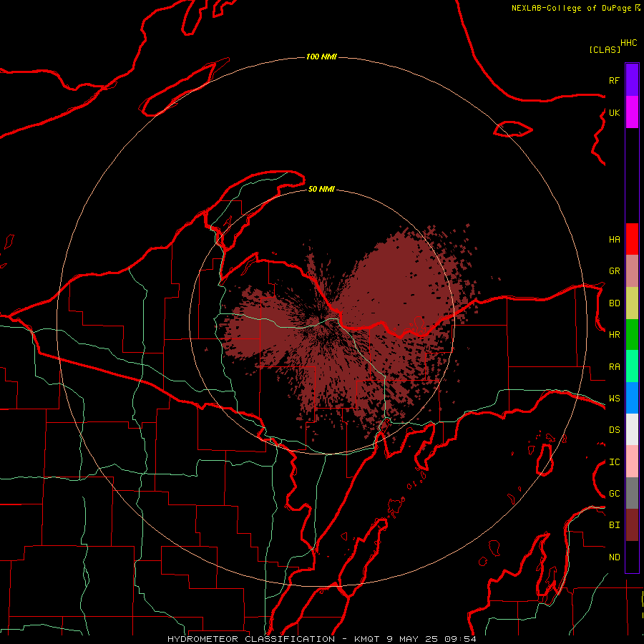Click the [CLAS] units label
The height and width of the screenshot is (644, 644).
[605, 50]
